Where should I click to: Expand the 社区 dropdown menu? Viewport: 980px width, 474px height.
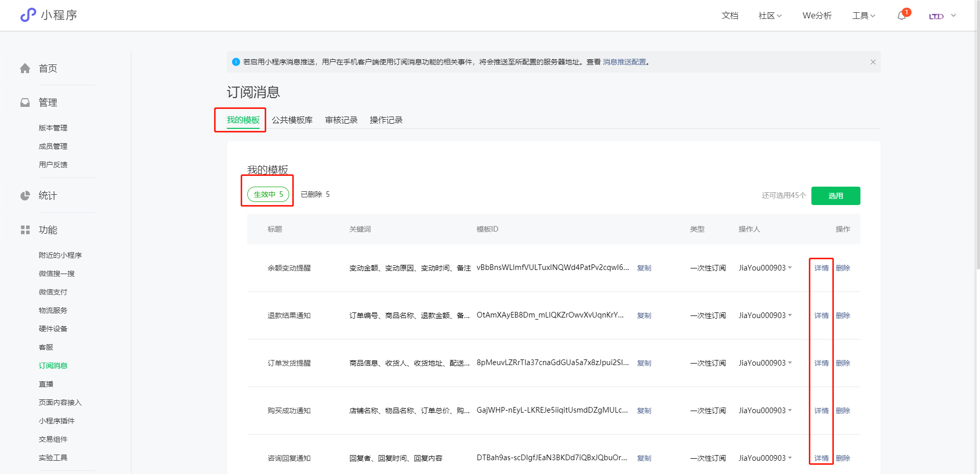[769, 16]
